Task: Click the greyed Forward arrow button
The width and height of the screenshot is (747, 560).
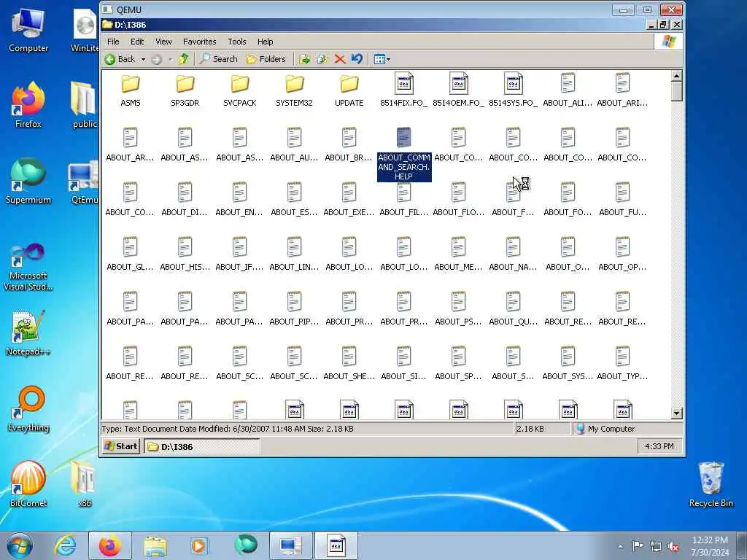Action: tap(156, 60)
